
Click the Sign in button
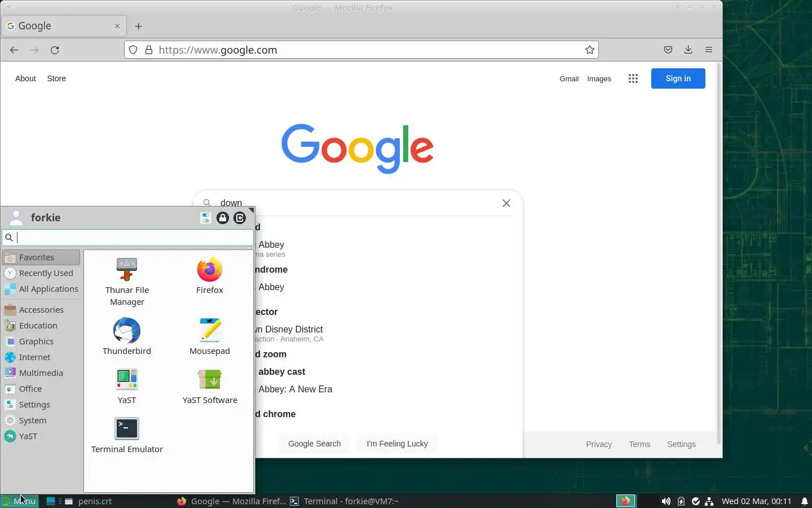pos(678,78)
